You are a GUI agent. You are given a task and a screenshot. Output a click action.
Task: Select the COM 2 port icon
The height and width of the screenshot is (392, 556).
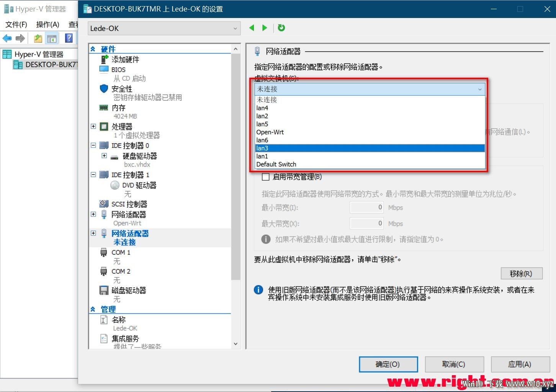point(103,271)
